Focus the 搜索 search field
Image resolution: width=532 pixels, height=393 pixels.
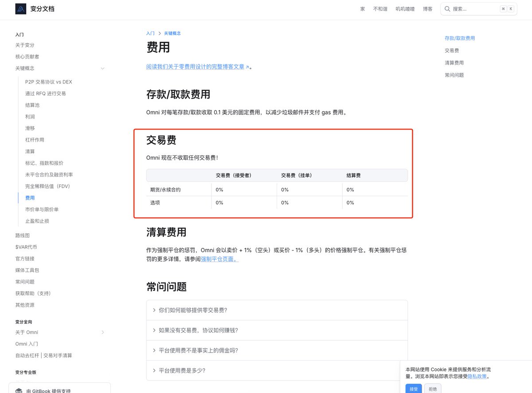479,9
